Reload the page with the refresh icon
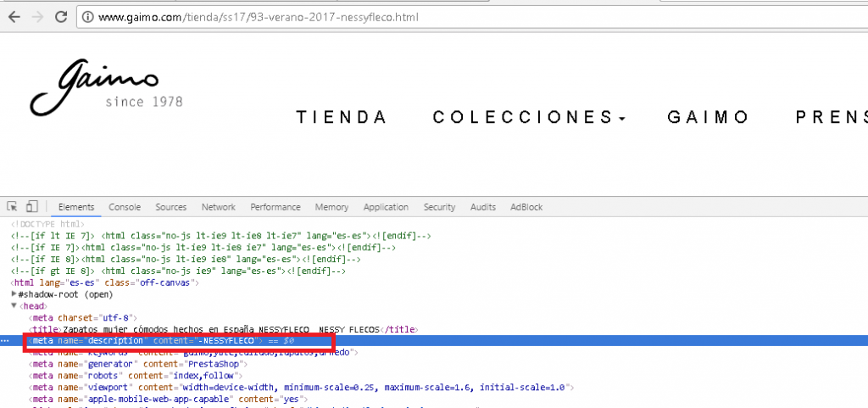Viewport: 868px width, 408px height. click(x=62, y=17)
